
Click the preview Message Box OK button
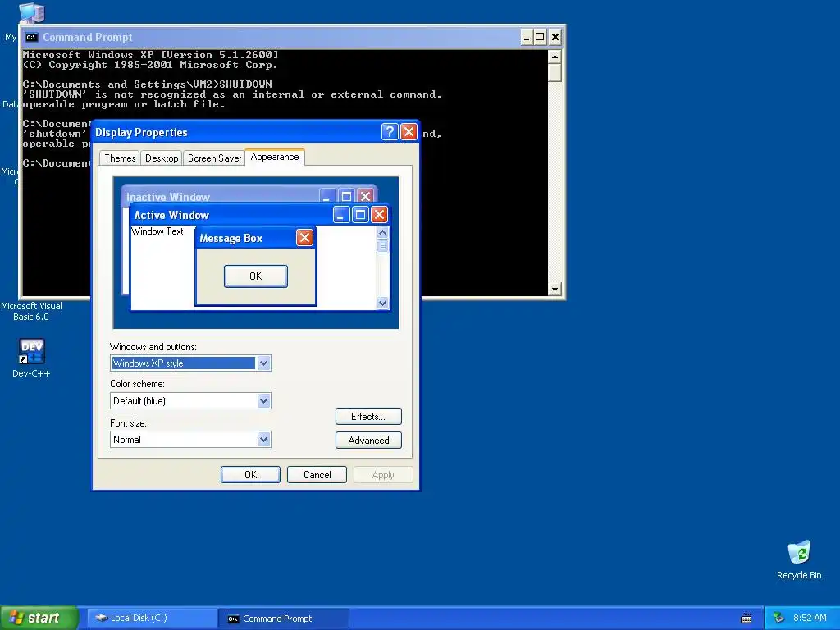256,276
